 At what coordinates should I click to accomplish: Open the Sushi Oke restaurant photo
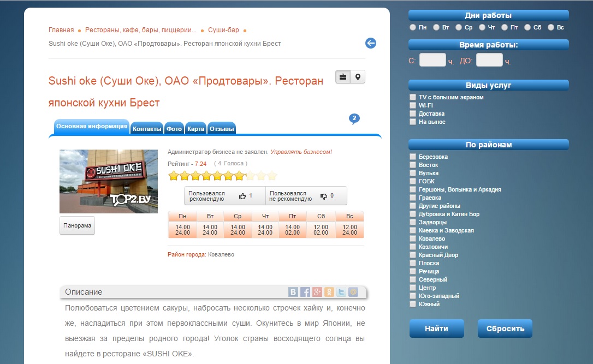coord(109,181)
